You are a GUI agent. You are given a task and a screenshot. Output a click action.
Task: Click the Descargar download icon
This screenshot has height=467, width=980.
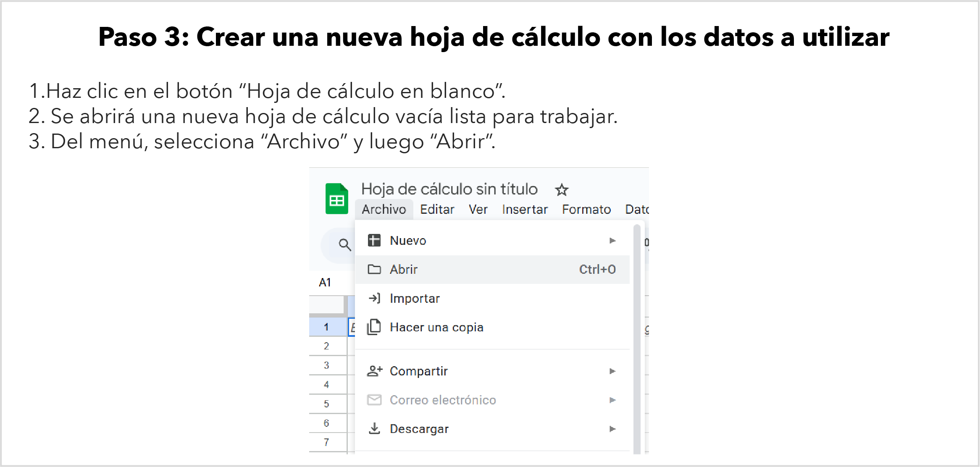point(374,429)
